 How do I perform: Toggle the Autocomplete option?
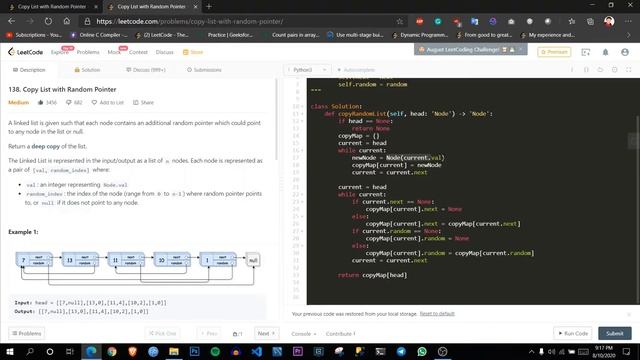(356, 70)
